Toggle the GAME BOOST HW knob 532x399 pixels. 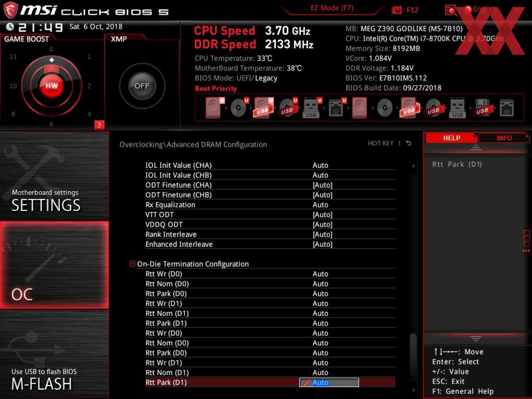click(51, 86)
